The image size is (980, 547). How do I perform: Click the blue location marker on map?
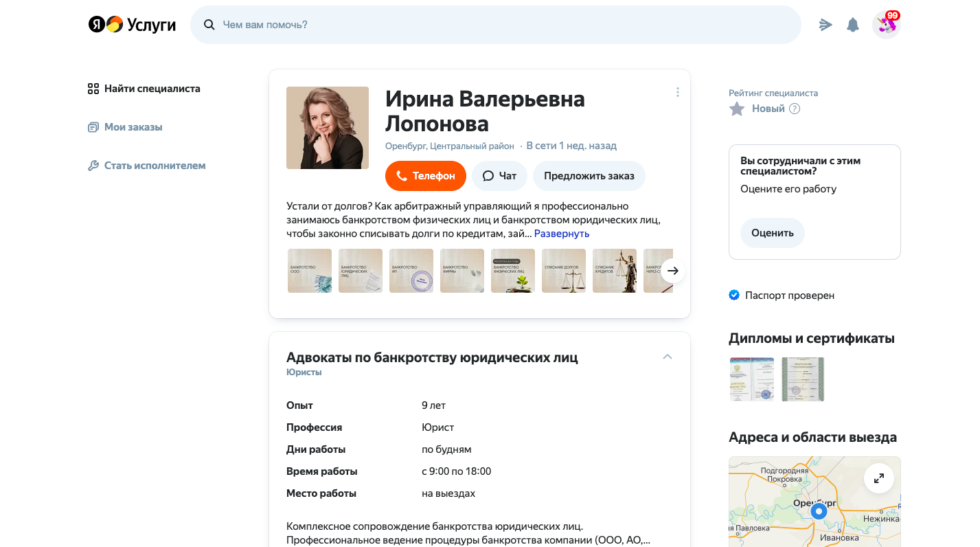click(x=818, y=511)
